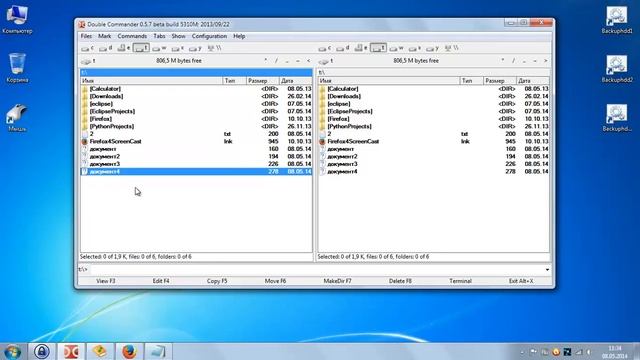Viewport: 640px width, 360px height.
Task: Open Firefox from the taskbar
Action: [129, 351]
